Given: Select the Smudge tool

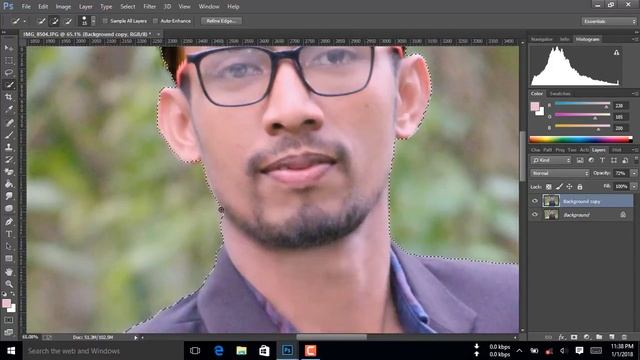Looking at the screenshot, I should coord(9,196).
